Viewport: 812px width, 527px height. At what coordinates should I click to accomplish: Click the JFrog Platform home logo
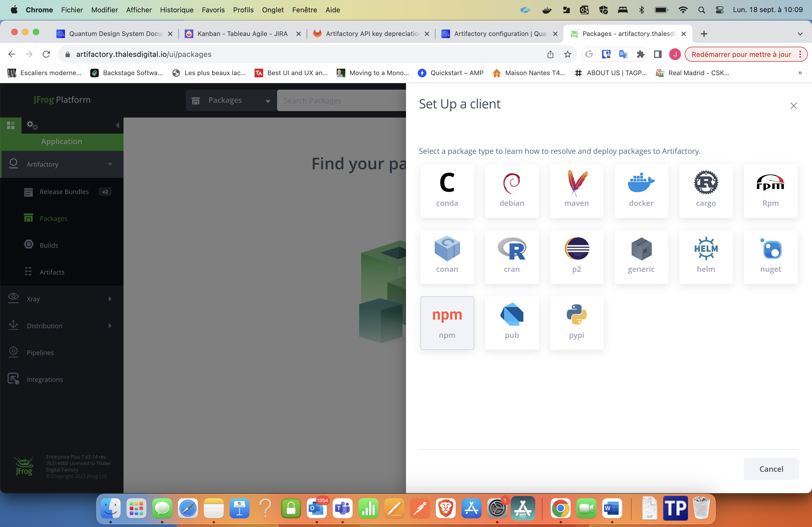tap(61, 99)
